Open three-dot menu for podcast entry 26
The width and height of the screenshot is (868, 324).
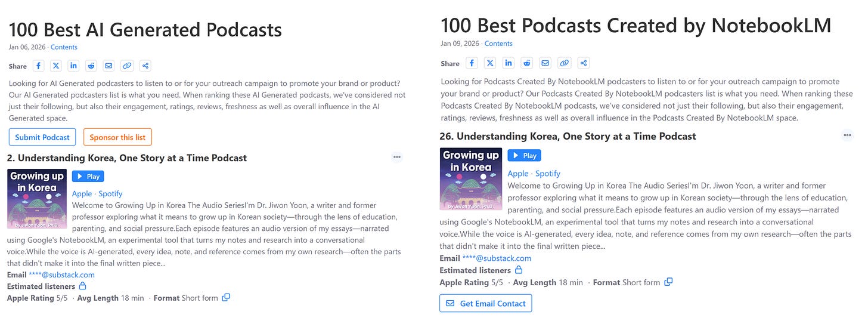coord(848,135)
